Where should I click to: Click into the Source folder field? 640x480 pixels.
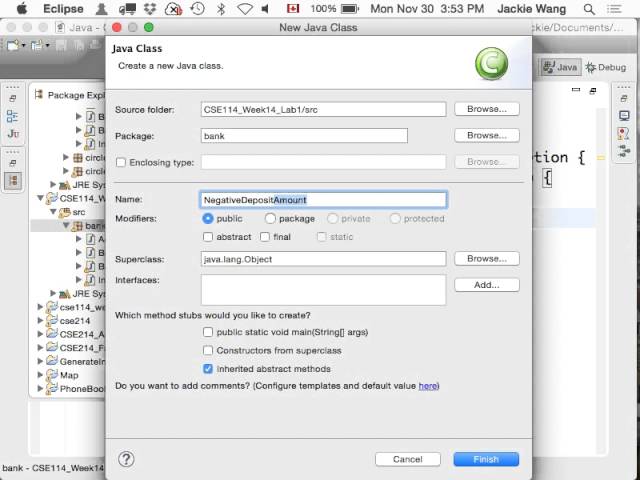[323, 109]
